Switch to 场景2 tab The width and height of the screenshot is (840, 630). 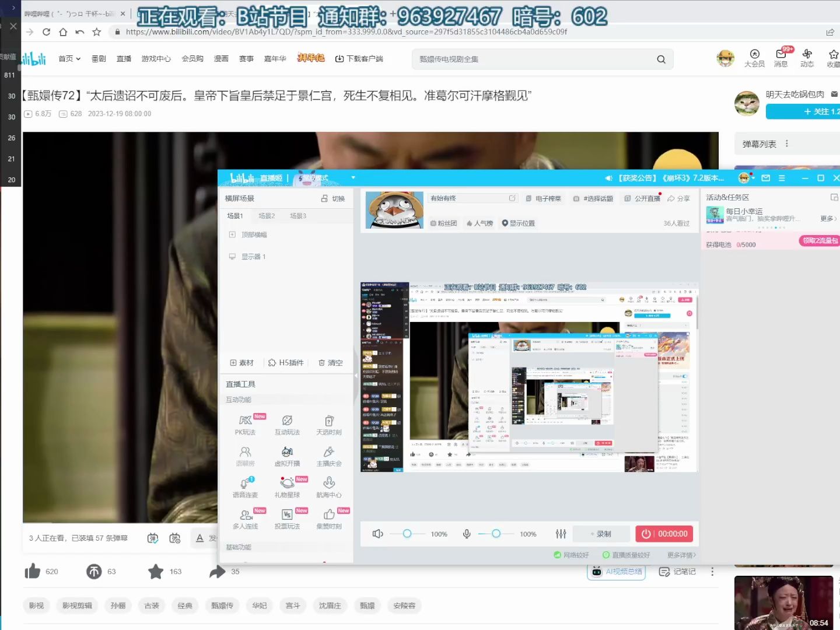click(x=267, y=216)
